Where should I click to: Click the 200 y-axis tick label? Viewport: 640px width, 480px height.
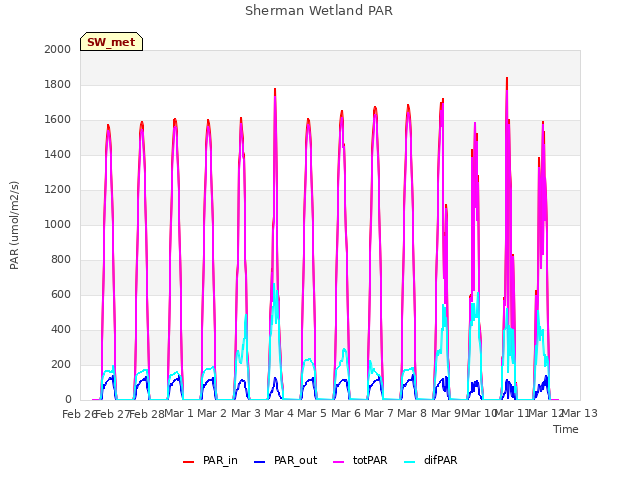[x=61, y=364]
